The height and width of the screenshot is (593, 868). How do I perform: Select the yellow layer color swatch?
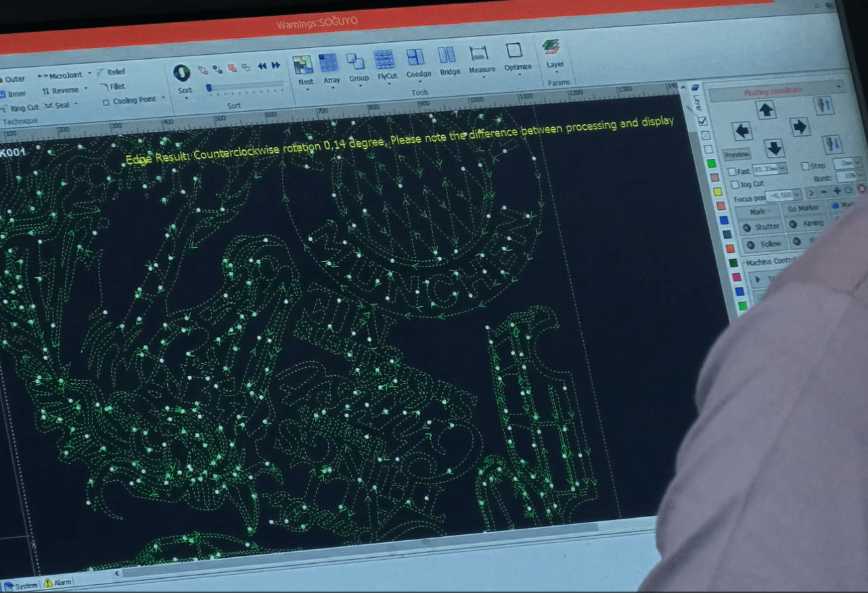pyautogui.click(x=717, y=192)
